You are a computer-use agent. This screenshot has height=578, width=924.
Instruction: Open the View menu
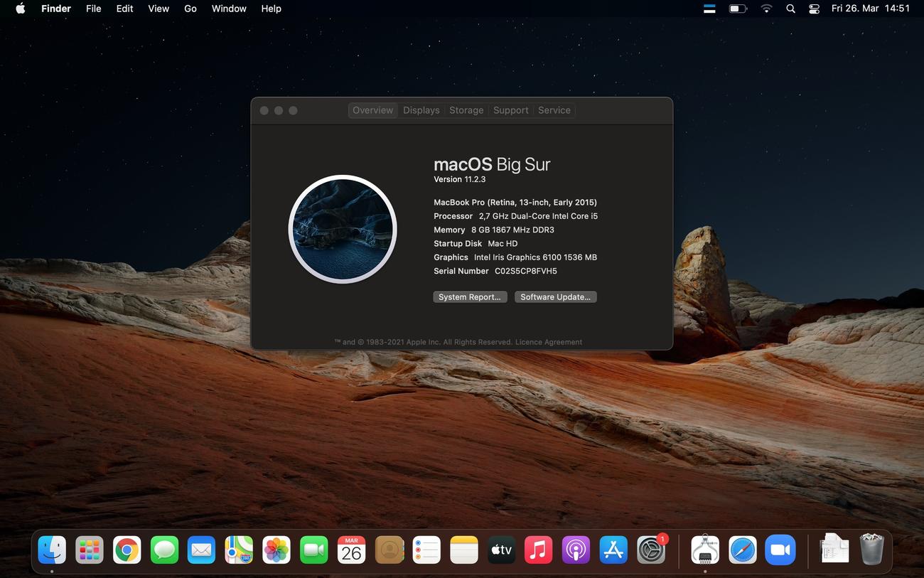click(159, 9)
